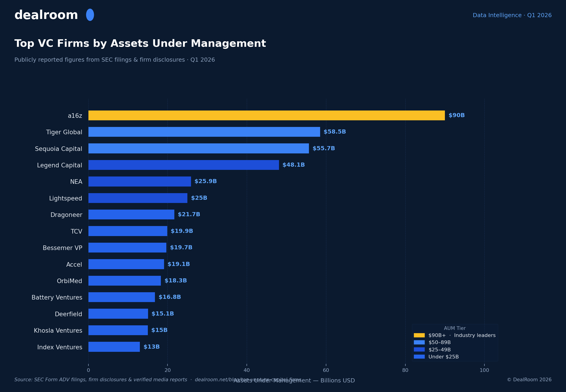Viewport: 566px width, 392px height.
Task: Click the AUM Tier legend title
Action: pos(454,328)
